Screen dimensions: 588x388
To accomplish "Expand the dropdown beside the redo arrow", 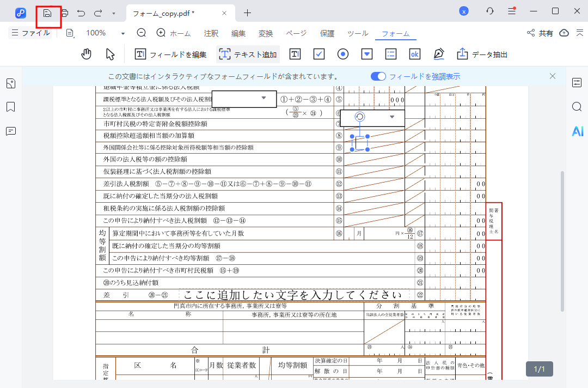I will coord(113,13).
